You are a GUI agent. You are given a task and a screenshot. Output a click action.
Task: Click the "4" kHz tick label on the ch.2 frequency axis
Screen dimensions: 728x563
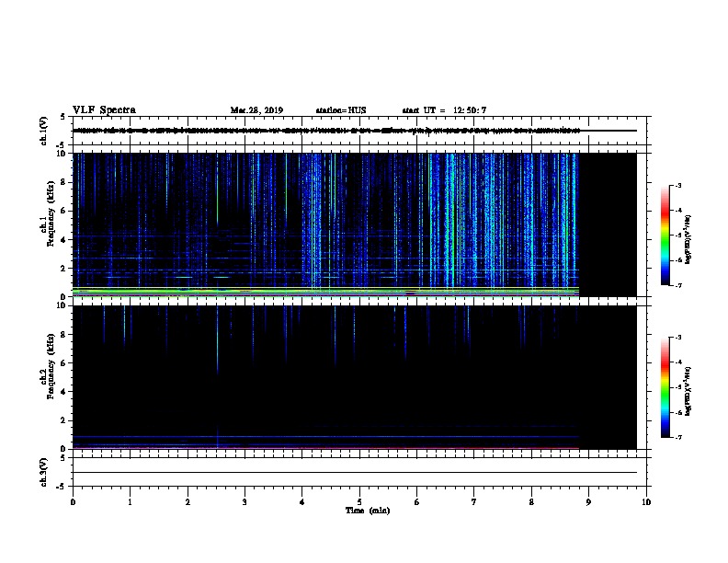[63, 392]
